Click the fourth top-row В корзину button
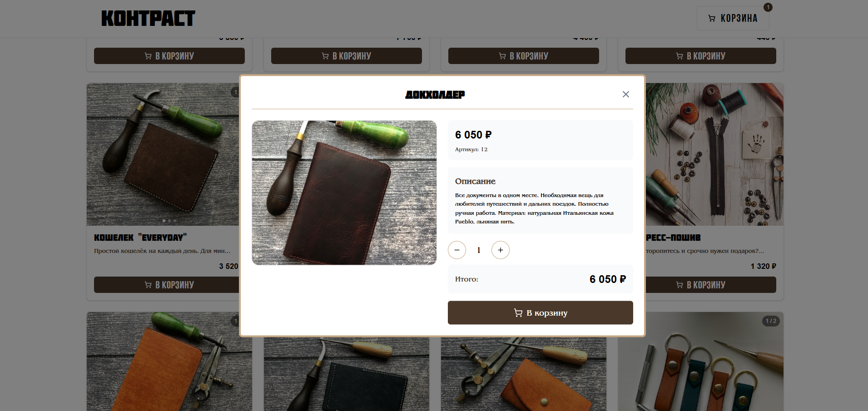The height and width of the screenshot is (411, 868). point(701,56)
